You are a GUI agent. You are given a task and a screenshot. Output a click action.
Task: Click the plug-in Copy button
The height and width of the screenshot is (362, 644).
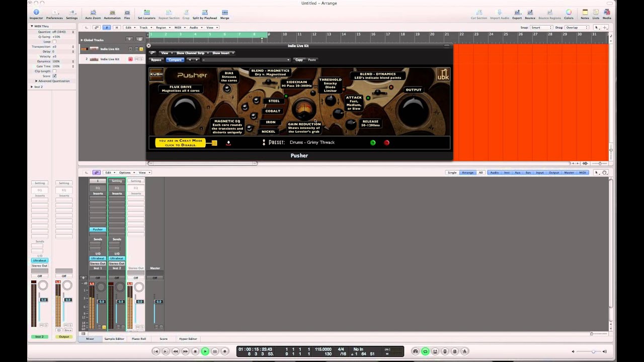(x=299, y=60)
